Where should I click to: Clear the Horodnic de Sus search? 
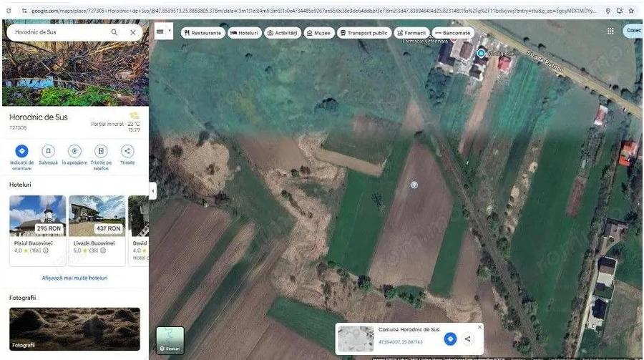[133, 32]
